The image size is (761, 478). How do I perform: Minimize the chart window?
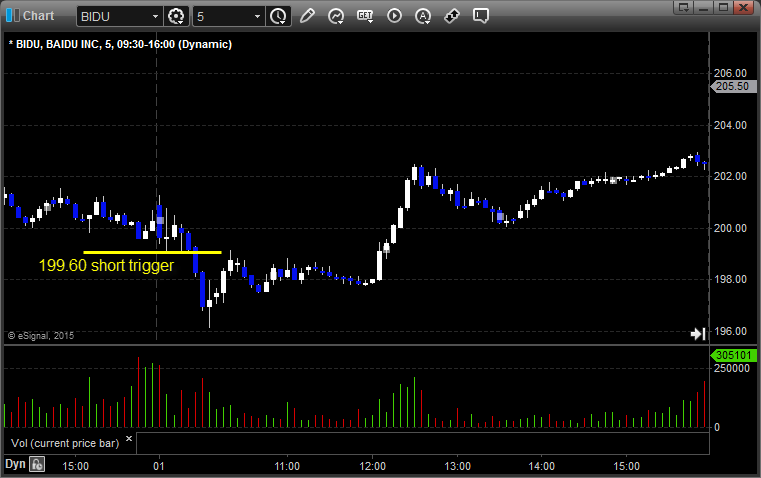704,7
